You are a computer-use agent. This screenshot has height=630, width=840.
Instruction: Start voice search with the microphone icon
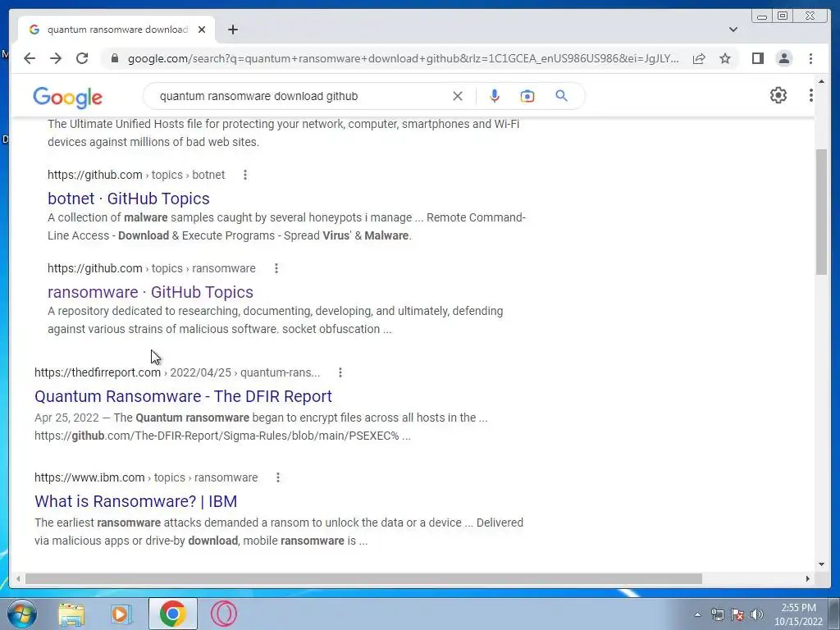pos(495,96)
